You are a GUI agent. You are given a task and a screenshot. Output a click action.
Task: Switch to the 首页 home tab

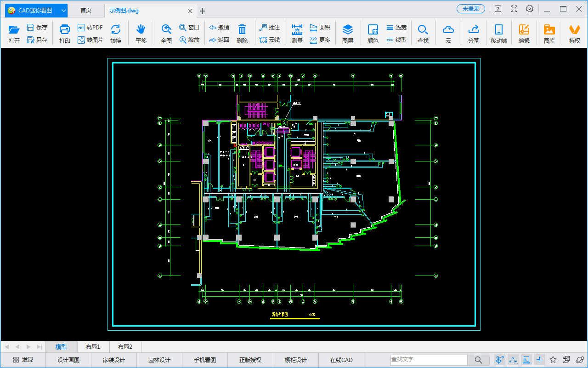pos(86,10)
